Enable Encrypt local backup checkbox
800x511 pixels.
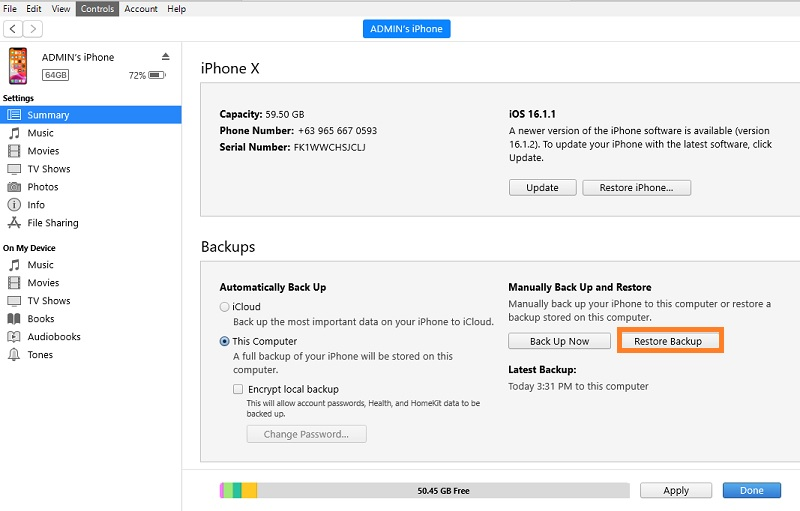click(x=238, y=389)
